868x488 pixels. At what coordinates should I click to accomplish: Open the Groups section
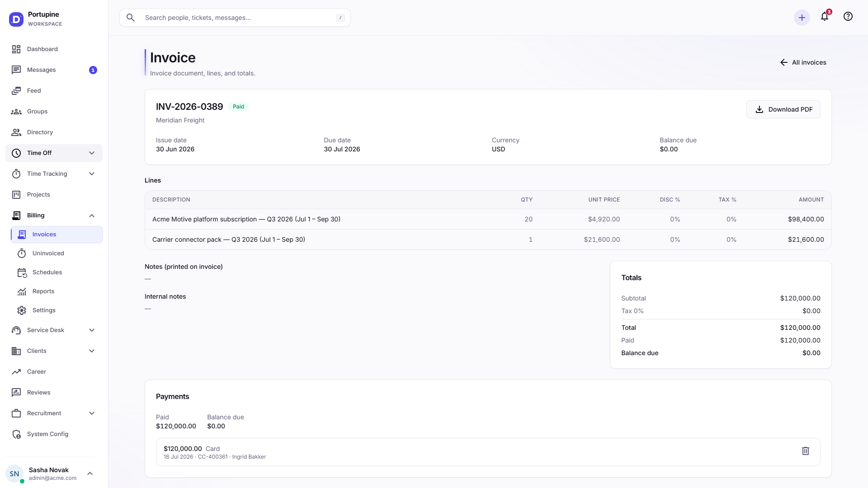tap(54, 112)
